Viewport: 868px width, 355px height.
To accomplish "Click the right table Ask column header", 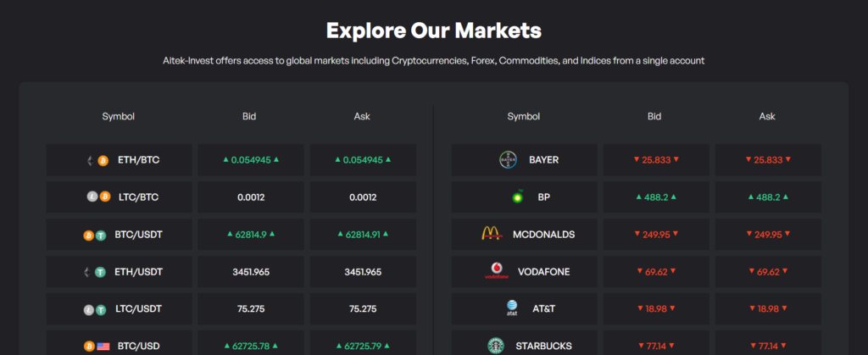I will click(767, 117).
